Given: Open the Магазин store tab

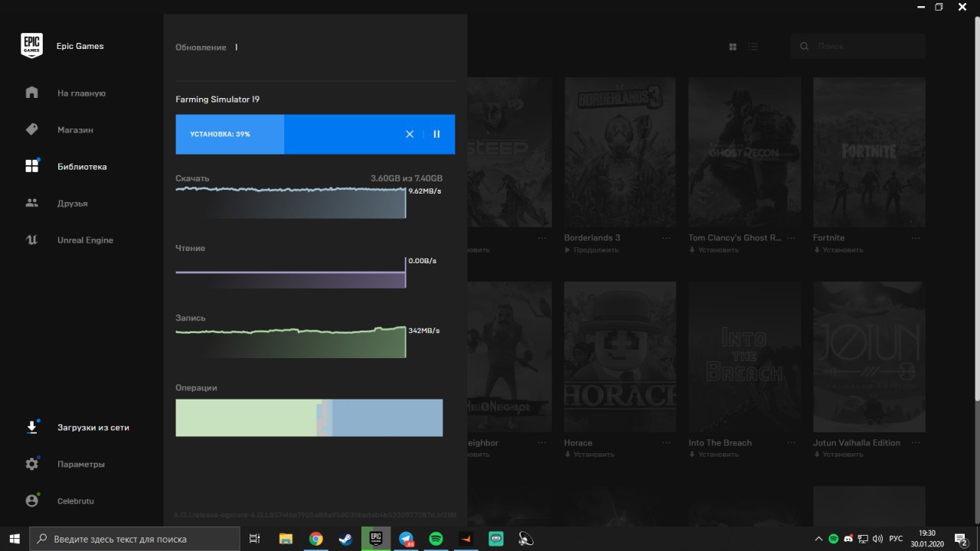Looking at the screenshot, I should (75, 130).
